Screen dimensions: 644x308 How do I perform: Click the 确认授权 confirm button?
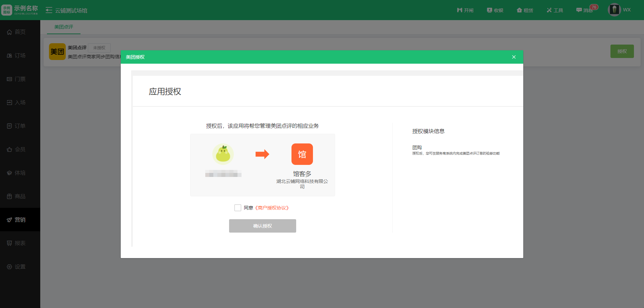pos(262,226)
